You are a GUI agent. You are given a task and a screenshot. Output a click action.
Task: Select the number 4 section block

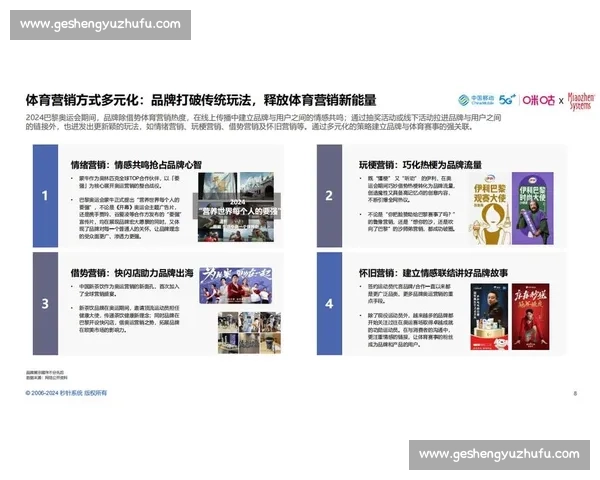tap(329, 304)
